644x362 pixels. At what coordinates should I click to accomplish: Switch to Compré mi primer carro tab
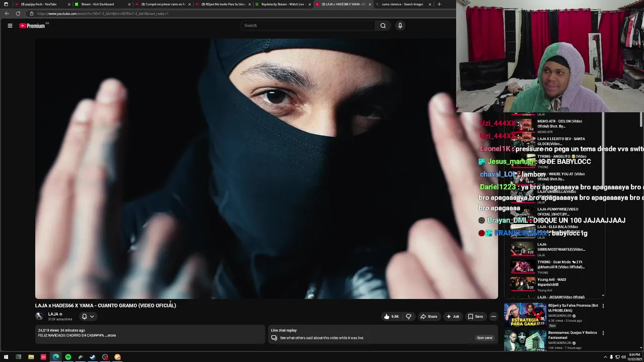163,4
